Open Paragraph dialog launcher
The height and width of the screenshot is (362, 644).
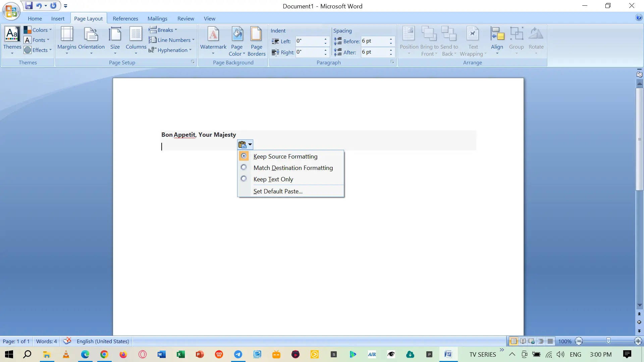[x=392, y=62]
